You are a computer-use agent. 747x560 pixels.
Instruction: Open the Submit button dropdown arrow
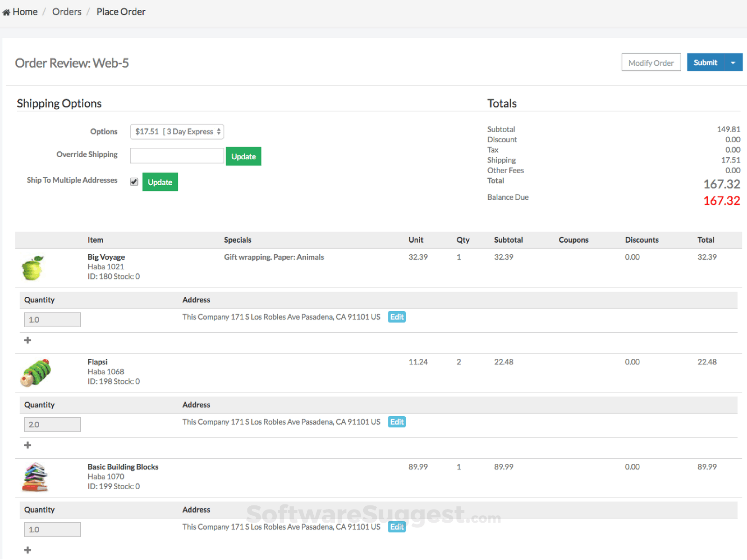point(733,62)
